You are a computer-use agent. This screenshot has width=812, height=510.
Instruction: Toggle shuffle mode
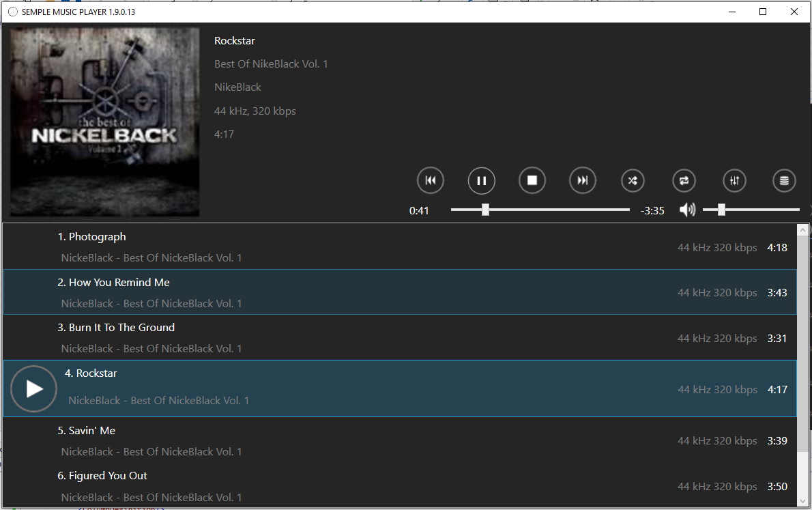(x=633, y=180)
